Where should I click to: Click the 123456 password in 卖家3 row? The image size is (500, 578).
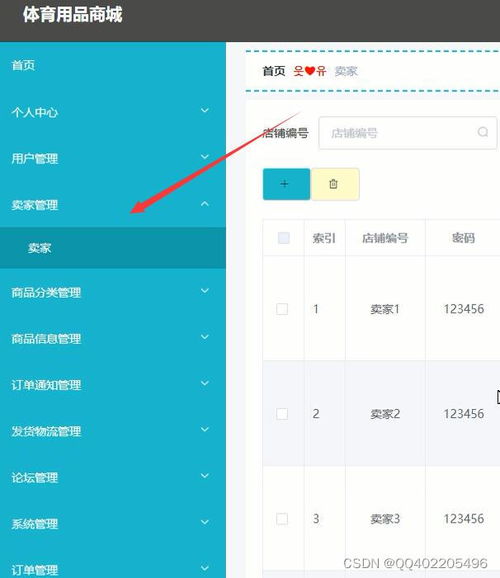pyautogui.click(x=463, y=519)
